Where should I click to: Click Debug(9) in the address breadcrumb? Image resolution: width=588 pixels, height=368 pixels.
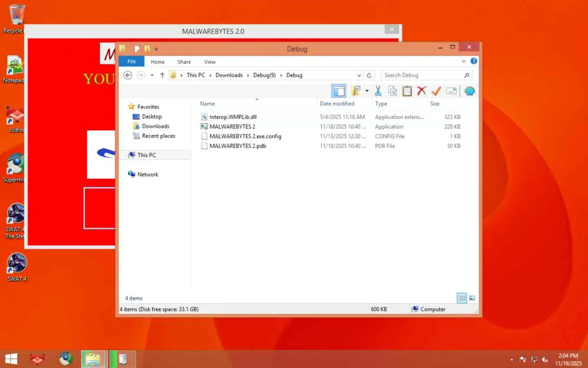[x=264, y=75]
